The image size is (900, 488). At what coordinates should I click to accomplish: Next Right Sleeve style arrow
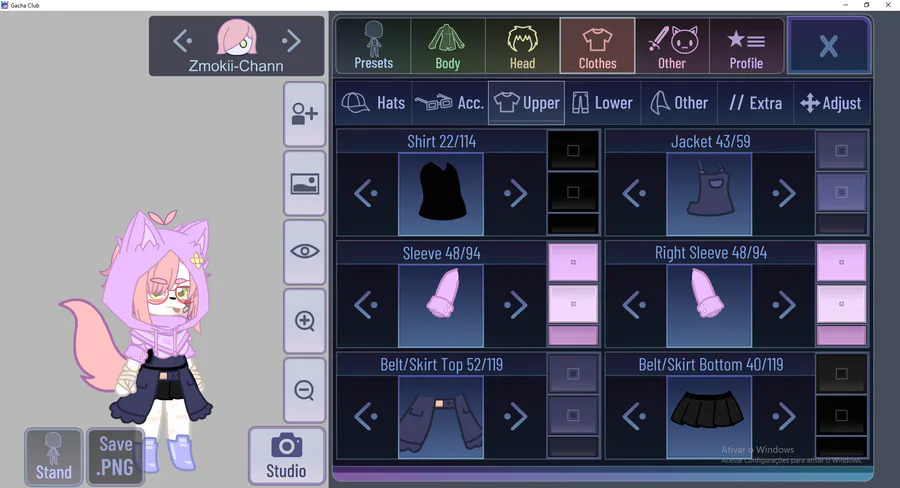tap(784, 305)
